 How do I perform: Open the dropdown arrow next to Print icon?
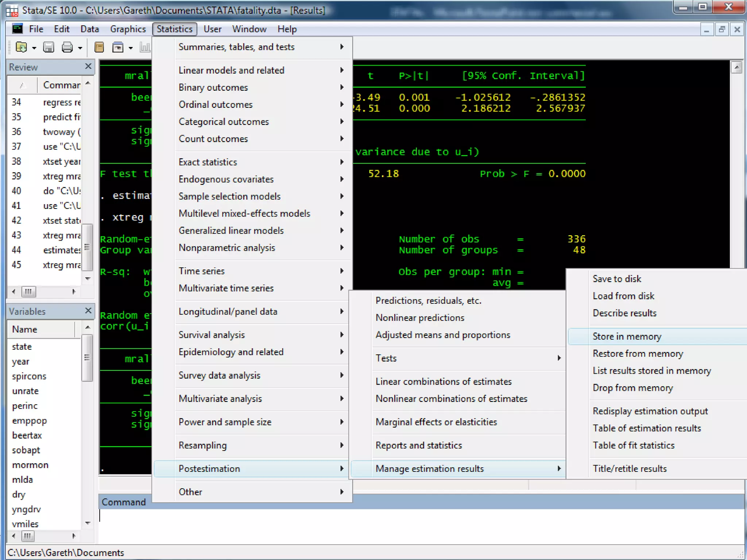pos(80,48)
